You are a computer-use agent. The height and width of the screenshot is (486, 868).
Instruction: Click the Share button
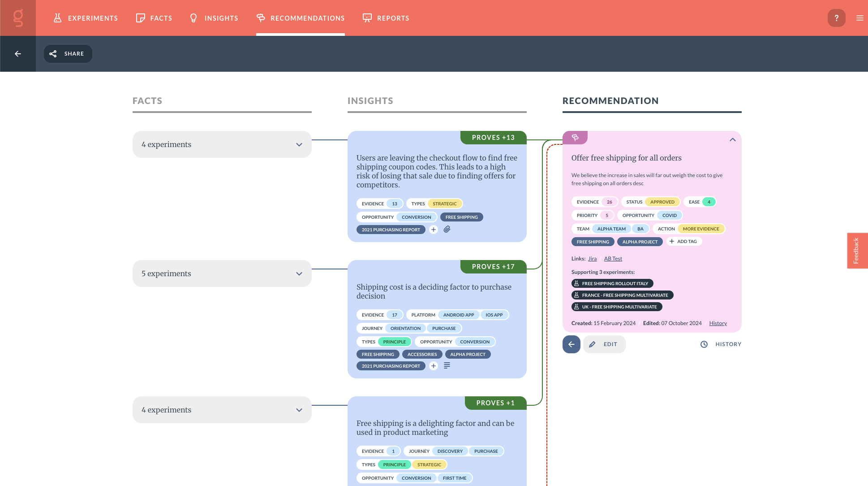68,54
